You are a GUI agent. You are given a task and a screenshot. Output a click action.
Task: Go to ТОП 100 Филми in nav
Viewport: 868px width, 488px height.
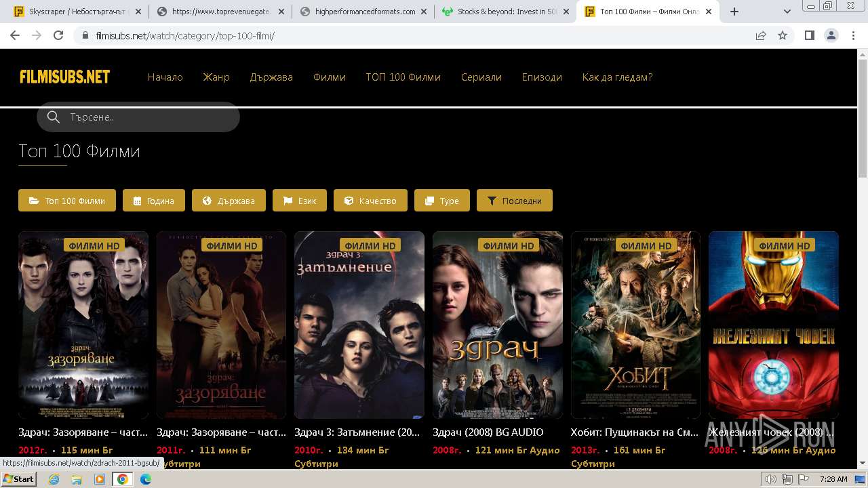(403, 77)
